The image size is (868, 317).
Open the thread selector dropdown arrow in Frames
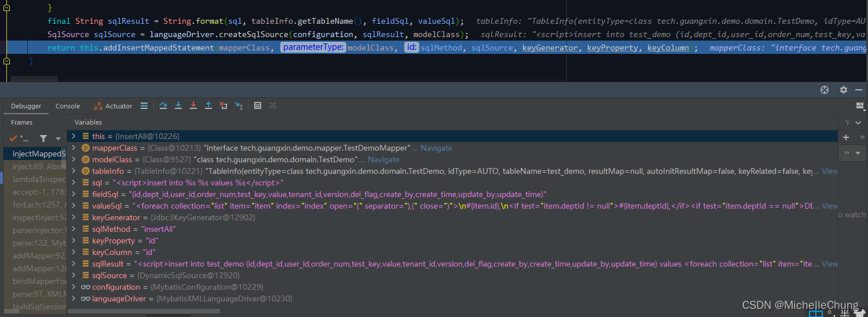coord(58,139)
